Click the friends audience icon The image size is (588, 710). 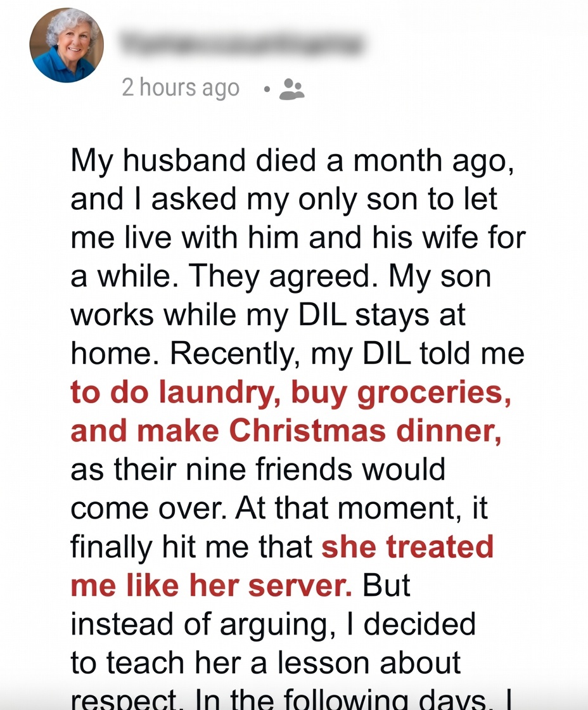click(291, 89)
